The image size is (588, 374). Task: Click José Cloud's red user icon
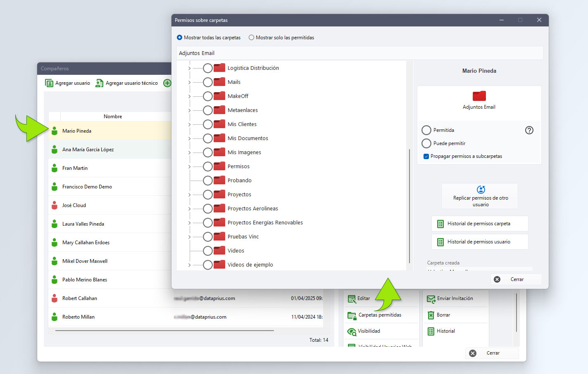[55, 205]
